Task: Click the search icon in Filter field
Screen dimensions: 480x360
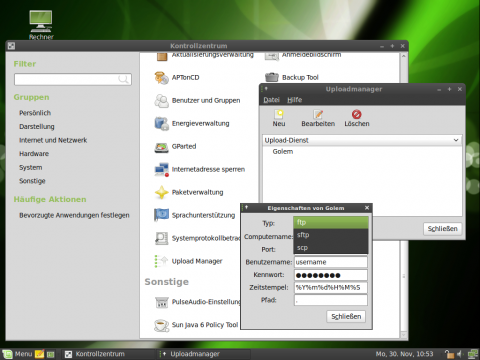Action: (123, 79)
